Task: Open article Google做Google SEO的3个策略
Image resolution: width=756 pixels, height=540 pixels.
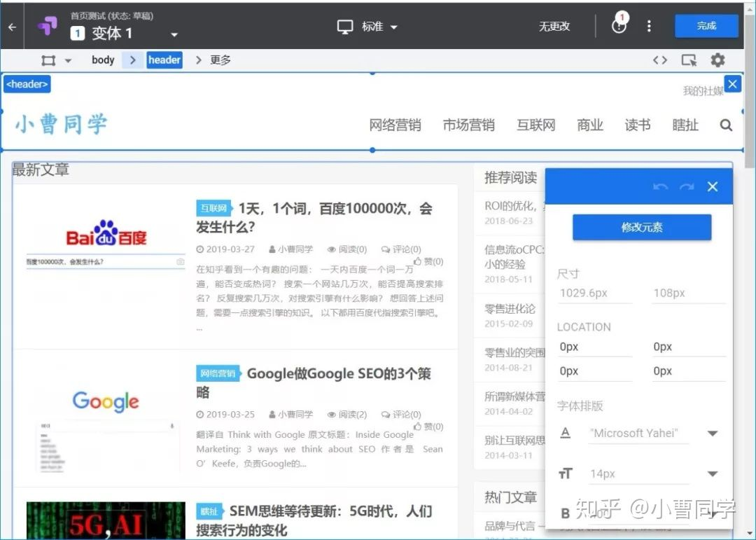Action: tap(314, 382)
